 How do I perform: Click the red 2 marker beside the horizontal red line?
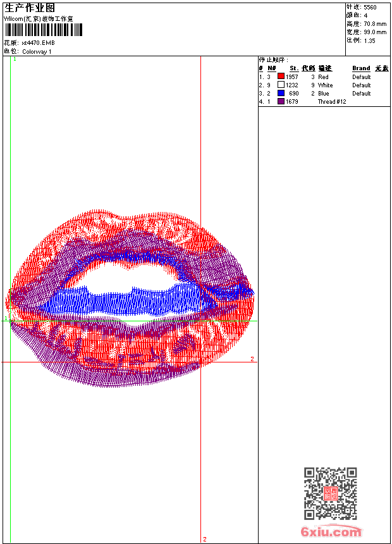(252, 359)
